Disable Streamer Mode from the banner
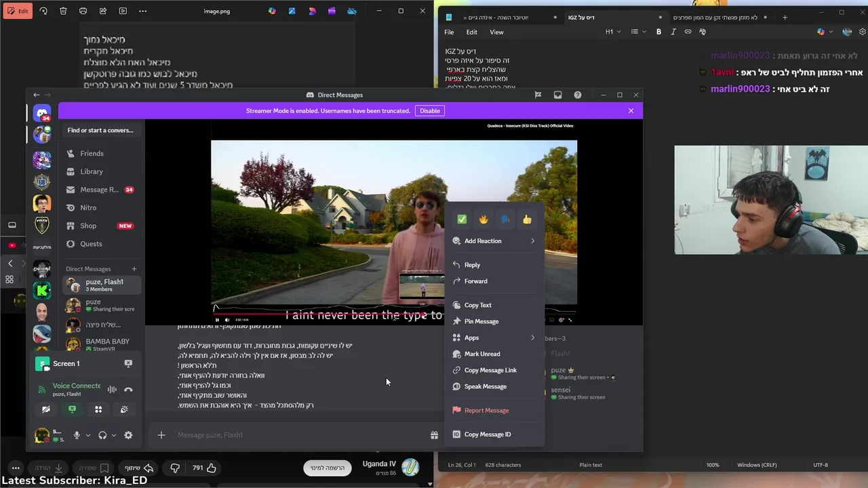This screenshot has height=488, width=868. [x=430, y=110]
